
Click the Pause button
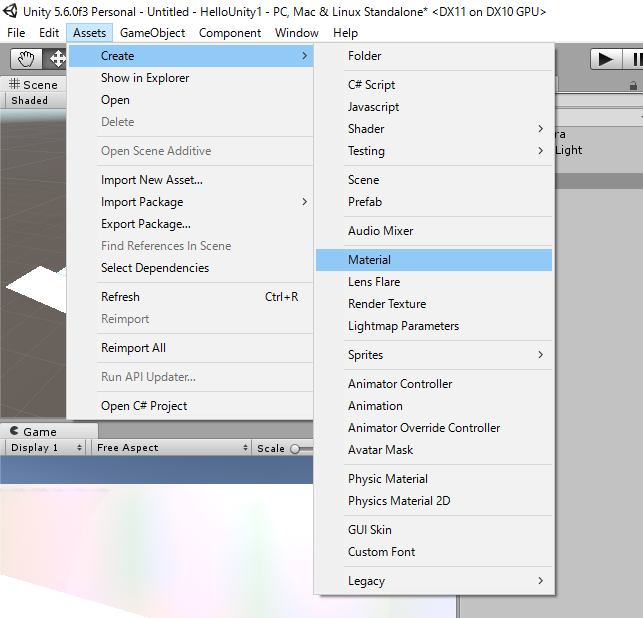tap(633, 59)
